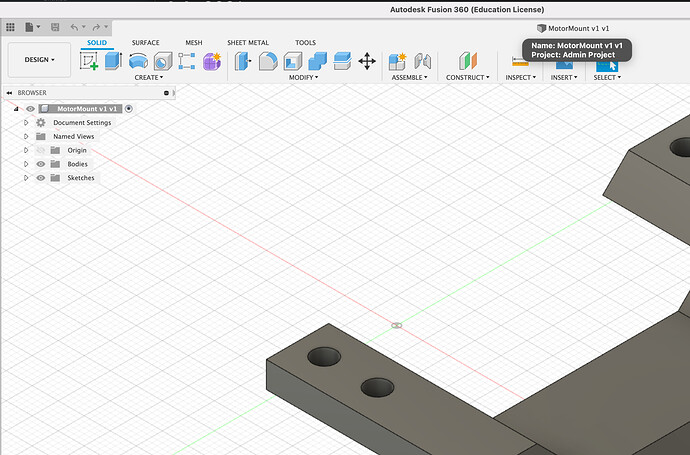Expand the Named Views node
The image size is (690, 455).
pyautogui.click(x=26, y=136)
